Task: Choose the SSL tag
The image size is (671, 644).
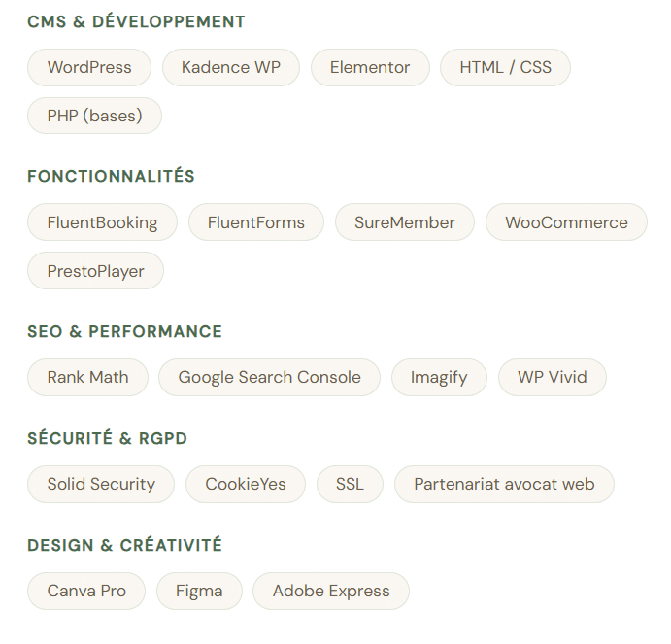Action: [350, 484]
